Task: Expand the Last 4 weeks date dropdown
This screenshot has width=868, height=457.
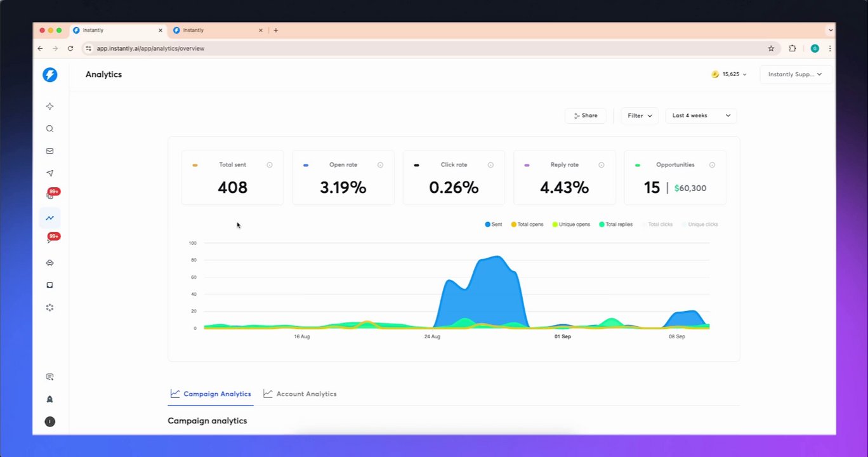Action: point(701,116)
